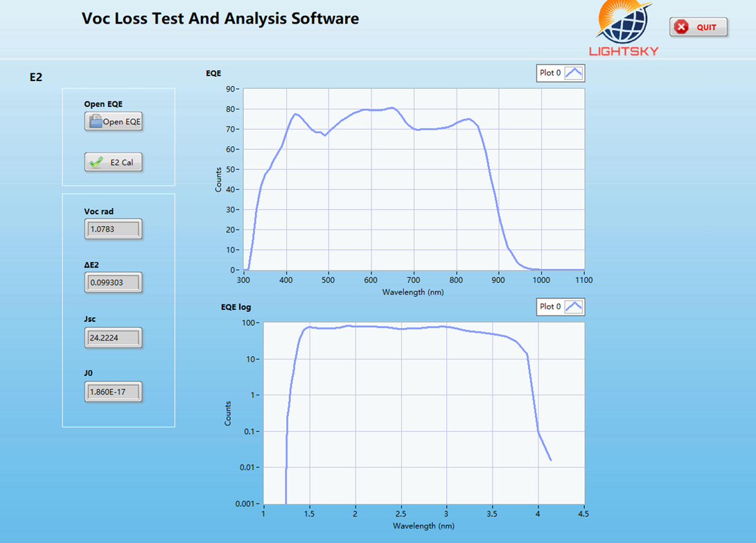Click the Counts axis label of EQE log chart
This screenshot has height=543, width=756.
pos(228,413)
